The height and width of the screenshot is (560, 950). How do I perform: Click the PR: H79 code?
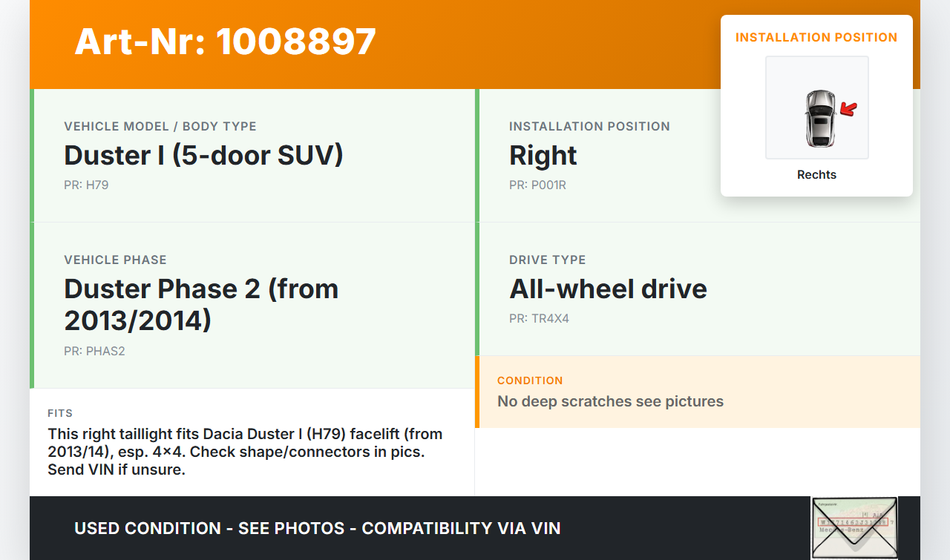click(86, 185)
